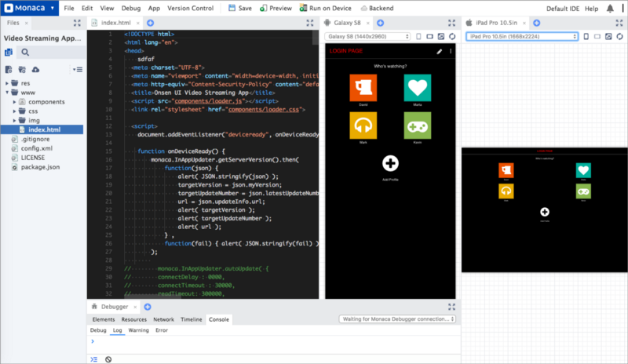Open the Version Control menu
The width and height of the screenshot is (628, 364).
click(190, 8)
